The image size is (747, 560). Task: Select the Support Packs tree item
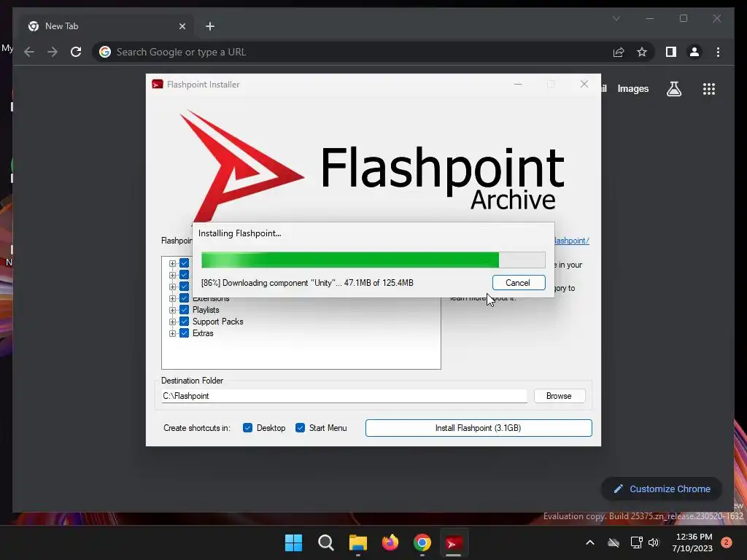(217, 322)
